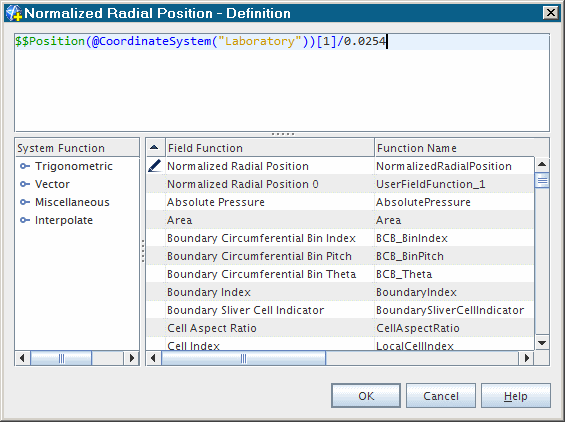The height and width of the screenshot is (422, 565).
Task: Click the sort arrow icon in table header
Action: point(154,147)
